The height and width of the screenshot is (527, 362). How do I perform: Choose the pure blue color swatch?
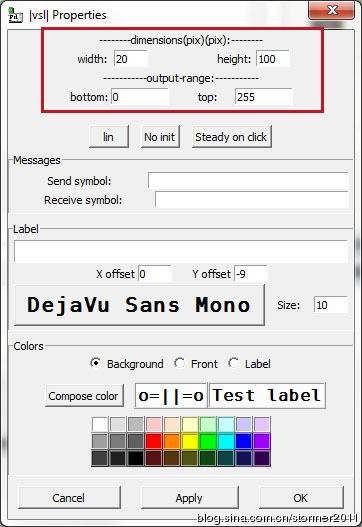pos(244,441)
